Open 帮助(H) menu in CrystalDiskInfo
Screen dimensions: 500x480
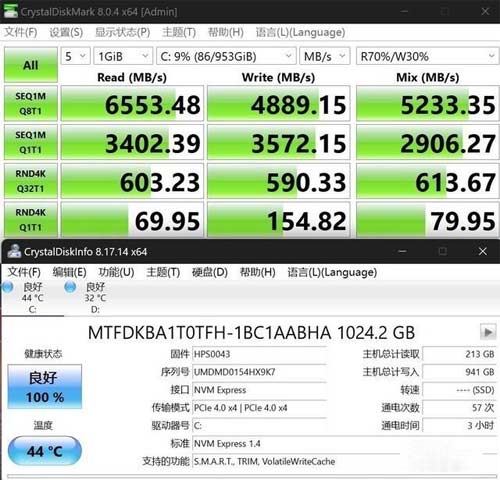click(258, 272)
